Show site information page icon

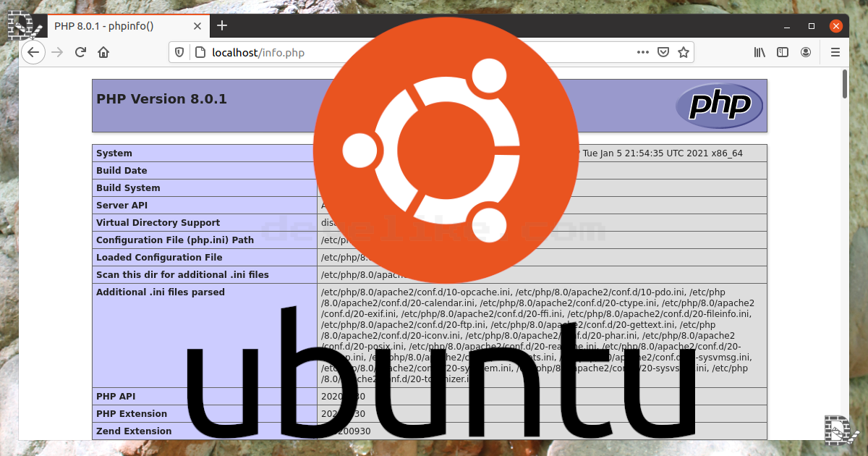[x=200, y=52]
